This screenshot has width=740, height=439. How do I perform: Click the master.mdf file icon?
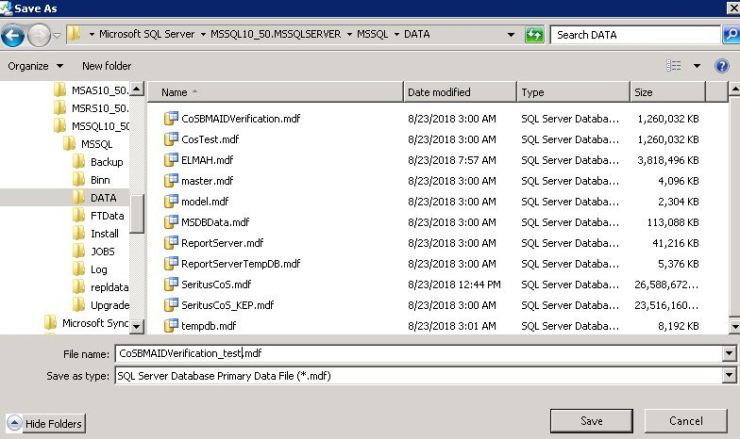pyautogui.click(x=171, y=180)
